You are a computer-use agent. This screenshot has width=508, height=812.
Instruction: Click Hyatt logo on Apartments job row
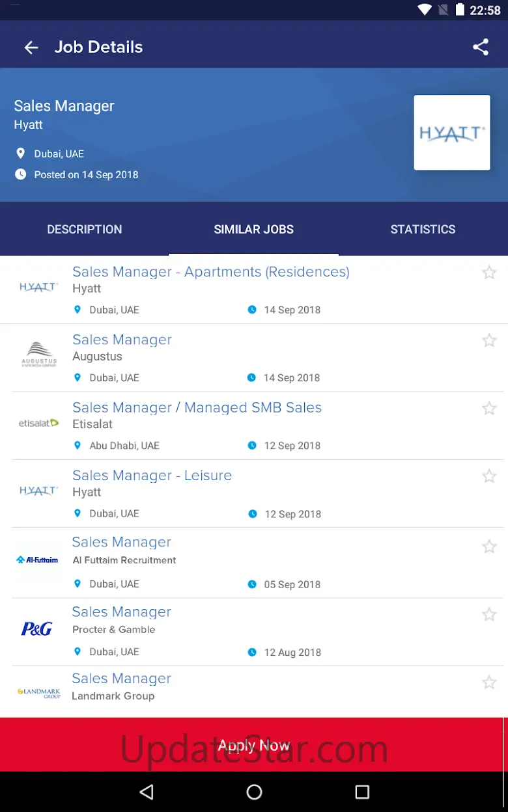(38, 287)
